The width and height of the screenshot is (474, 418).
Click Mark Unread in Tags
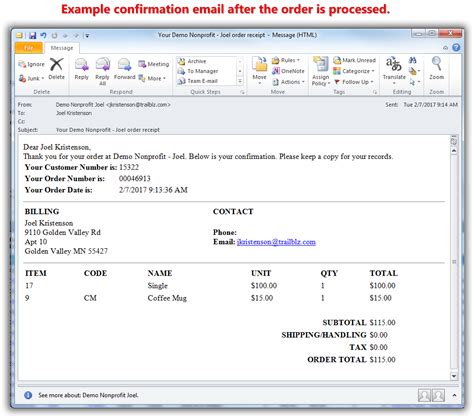354,60
